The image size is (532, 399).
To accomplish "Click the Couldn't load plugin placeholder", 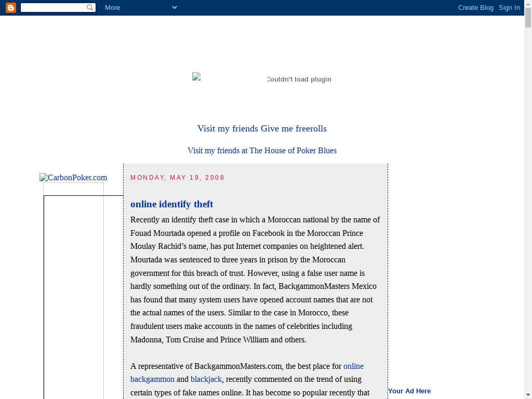I will click(x=299, y=79).
